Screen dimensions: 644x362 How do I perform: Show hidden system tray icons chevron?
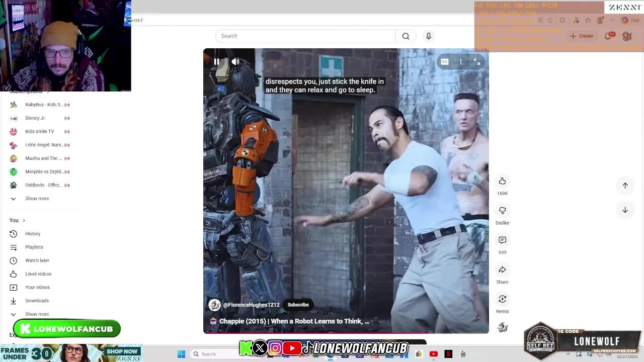click(x=568, y=354)
